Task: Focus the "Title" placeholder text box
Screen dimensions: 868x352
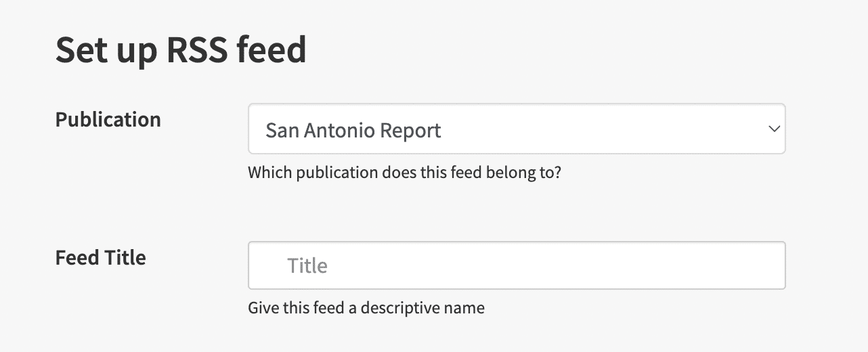Action: pyautogui.click(x=307, y=265)
